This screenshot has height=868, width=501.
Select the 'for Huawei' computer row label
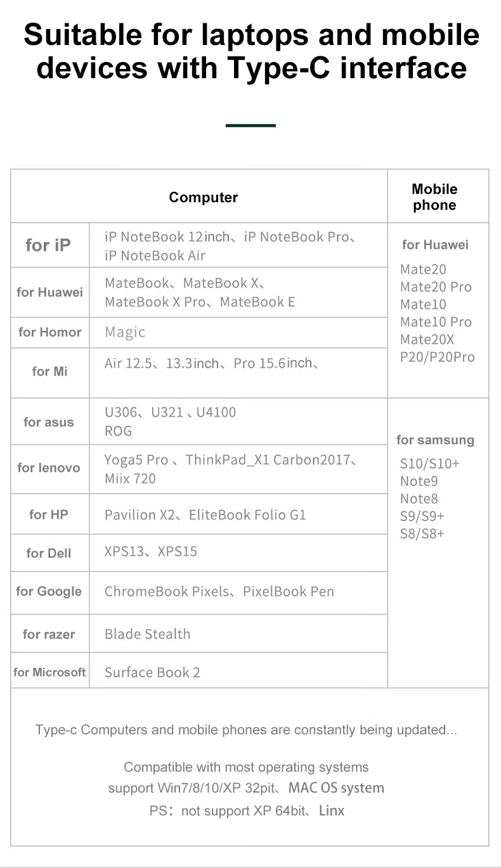(49, 292)
